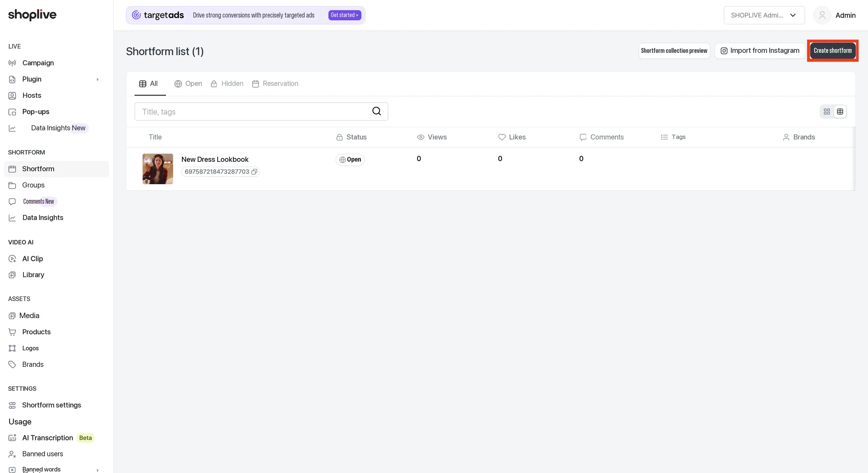Click Import from Instagram button
The image size is (868, 473).
tap(760, 51)
